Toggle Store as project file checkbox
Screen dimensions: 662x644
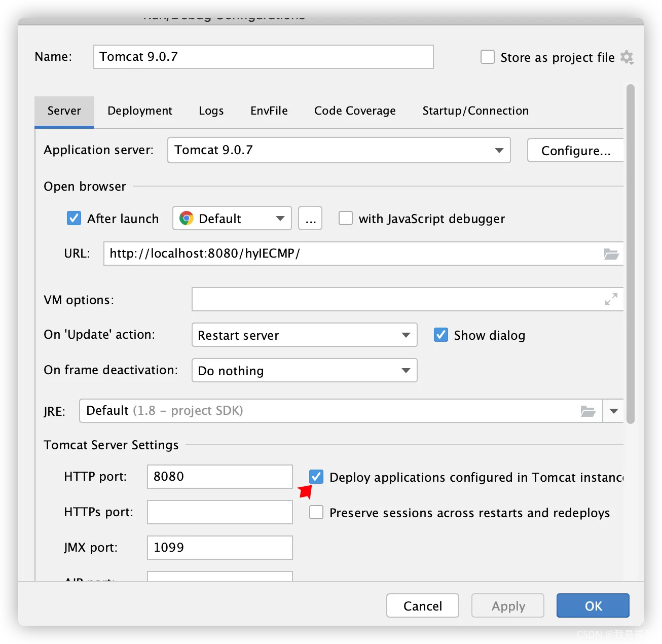pos(488,57)
